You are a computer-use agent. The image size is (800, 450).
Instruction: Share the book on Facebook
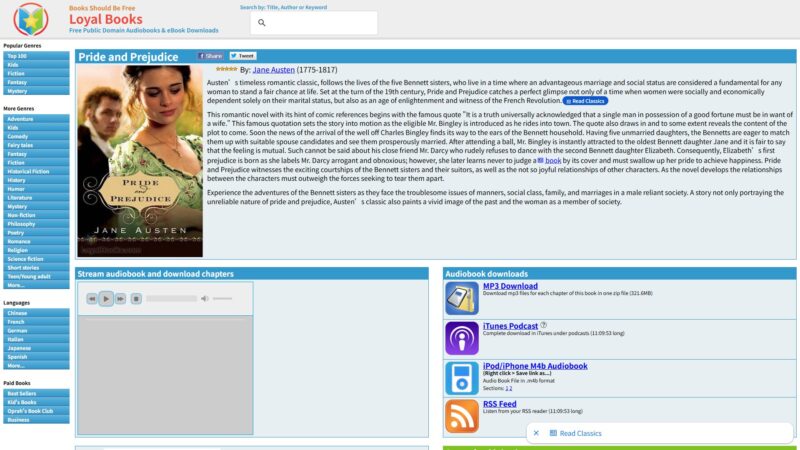[211, 56]
